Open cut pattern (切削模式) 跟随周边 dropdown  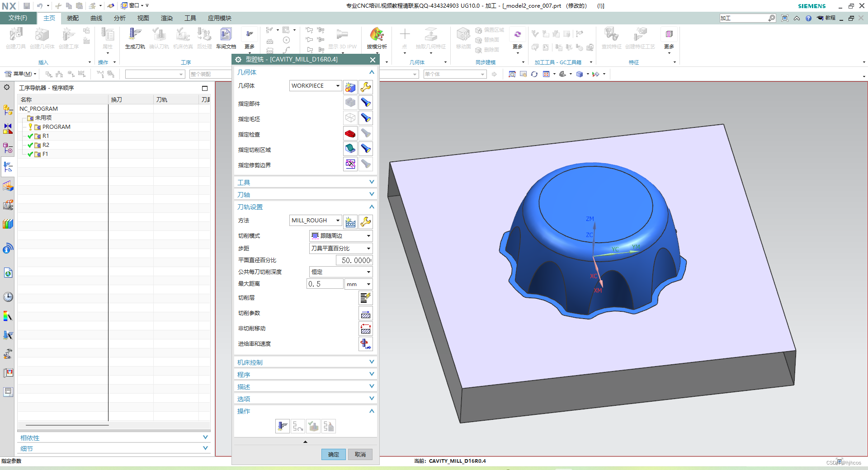[x=341, y=236]
